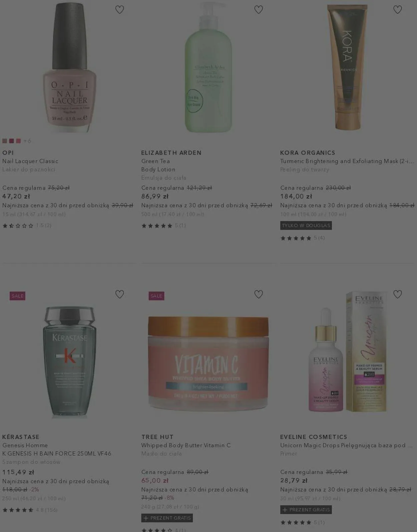417x532 pixels.
Task: Save Kérastase Genesis Homme shampoo to wishlist
Action: point(119,294)
